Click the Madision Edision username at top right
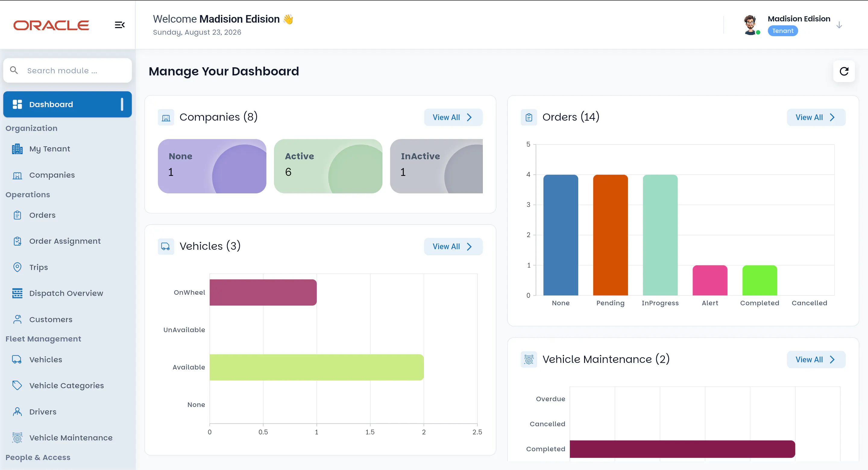 pyautogui.click(x=799, y=18)
